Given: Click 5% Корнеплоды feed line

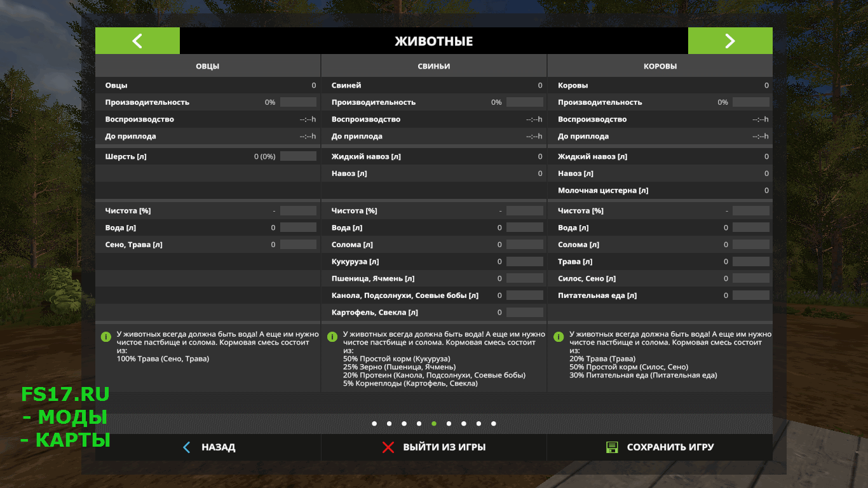Looking at the screenshot, I should point(410,384).
